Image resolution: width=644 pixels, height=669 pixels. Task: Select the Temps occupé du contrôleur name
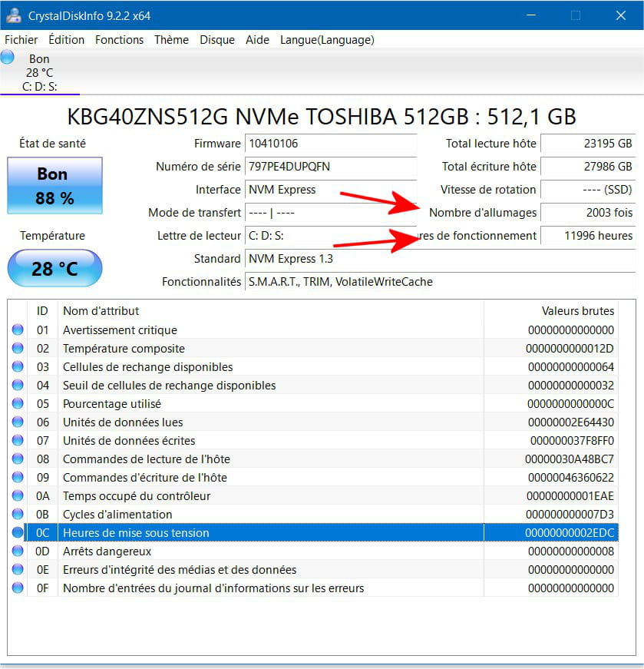[x=137, y=495]
